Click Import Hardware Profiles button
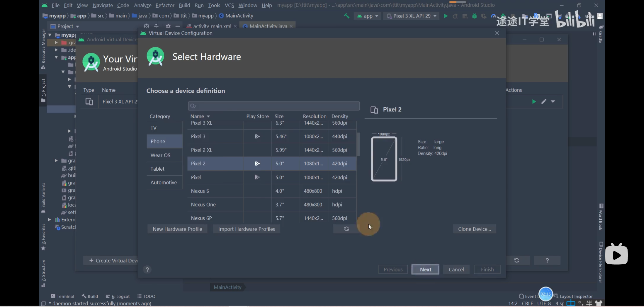The height and width of the screenshot is (307, 644). 247,229
